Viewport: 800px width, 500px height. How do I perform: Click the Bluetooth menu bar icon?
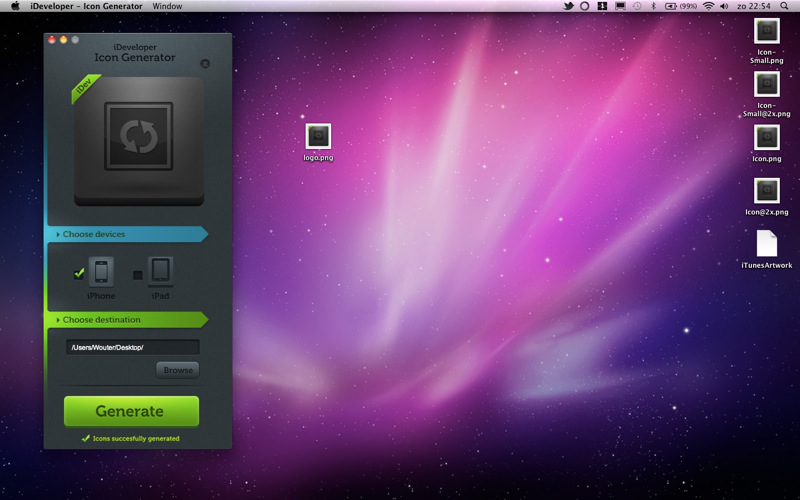pos(653,6)
